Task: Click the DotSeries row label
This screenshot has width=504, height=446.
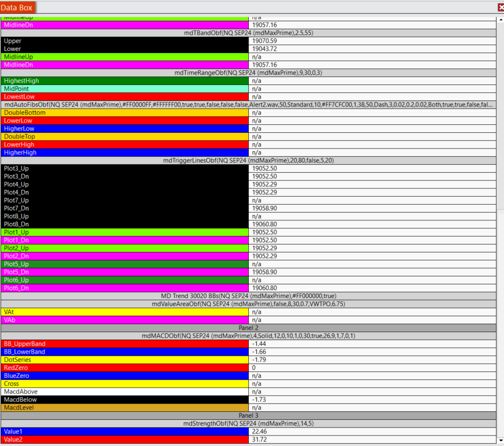Action: tap(125, 359)
